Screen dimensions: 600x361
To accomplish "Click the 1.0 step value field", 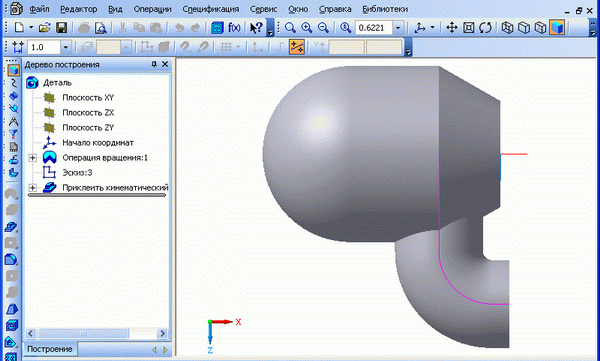I will (44, 47).
